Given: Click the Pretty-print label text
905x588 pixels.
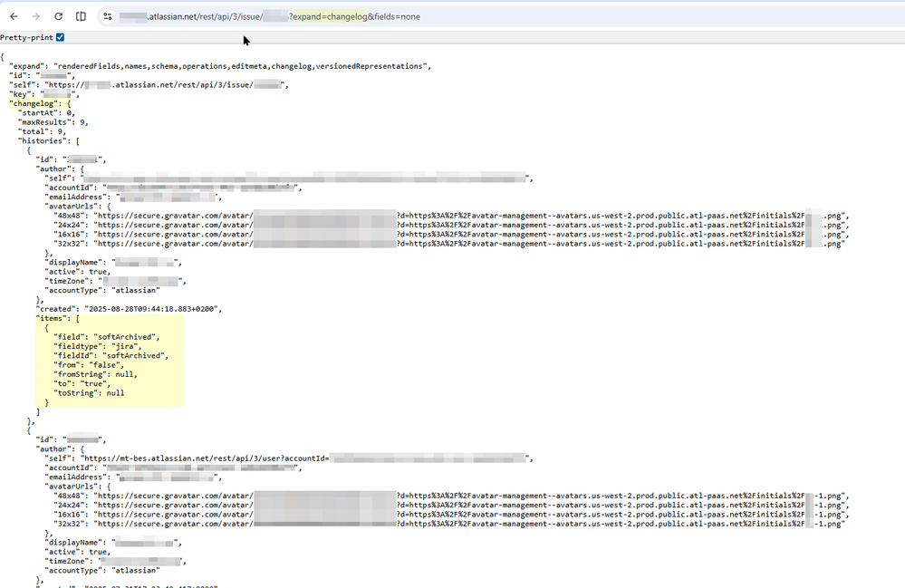Looking at the screenshot, I should pyautogui.click(x=27, y=37).
